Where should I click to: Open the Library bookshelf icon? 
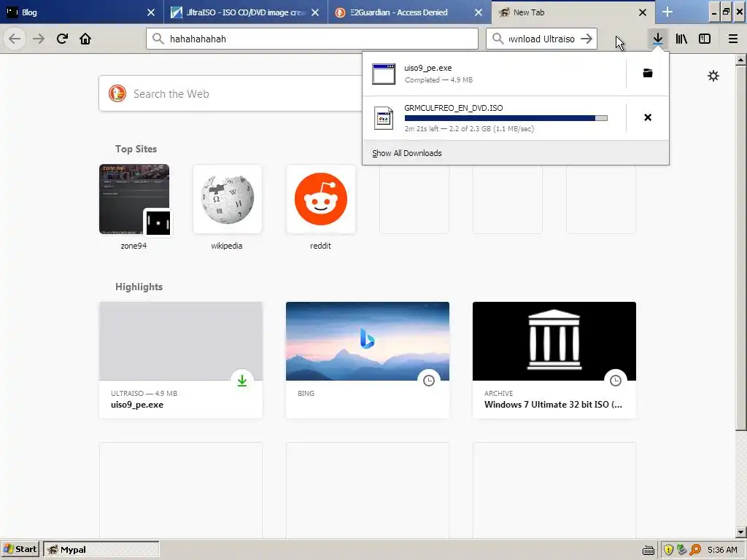[681, 39]
